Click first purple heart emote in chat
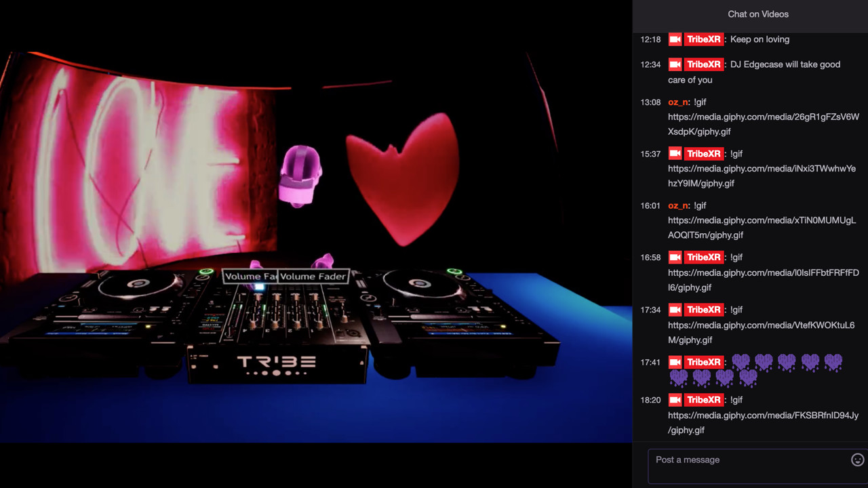 [x=741, y=363]
